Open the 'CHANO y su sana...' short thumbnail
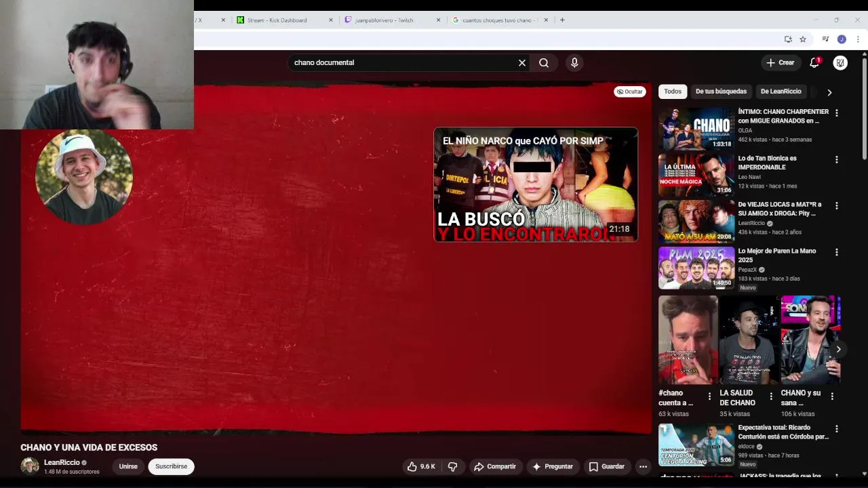 pos(810,340)
